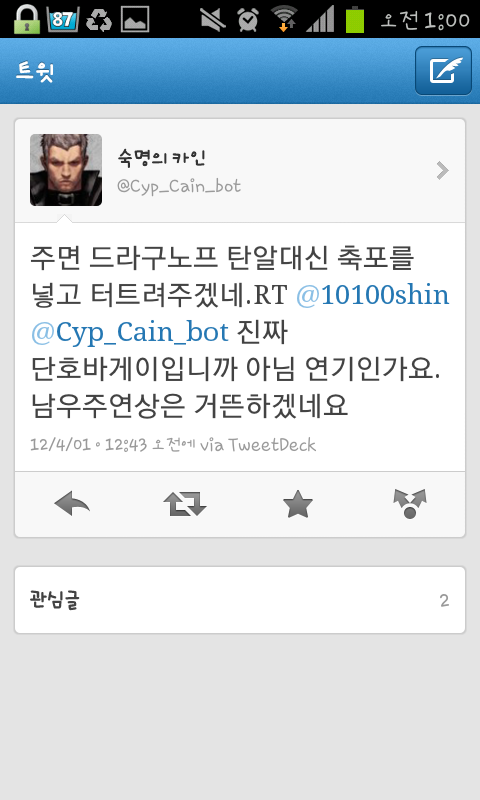480x800 pixels.
Task: Open @Cyp_Cain_bot mention in tweet text
Action: coord(130,332)
